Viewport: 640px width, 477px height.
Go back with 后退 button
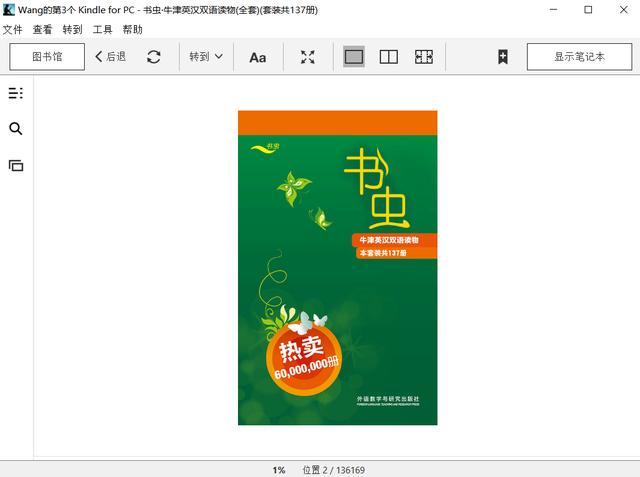(x=110, y=57)
